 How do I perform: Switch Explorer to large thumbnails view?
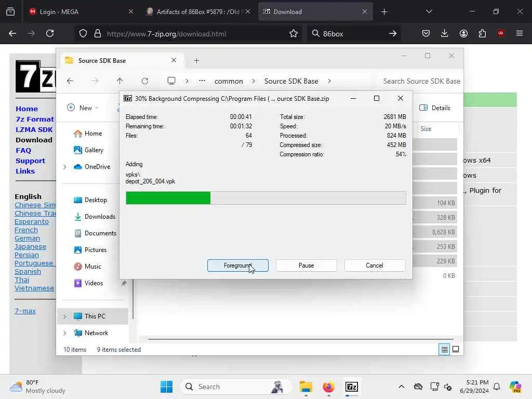(456, 349)
